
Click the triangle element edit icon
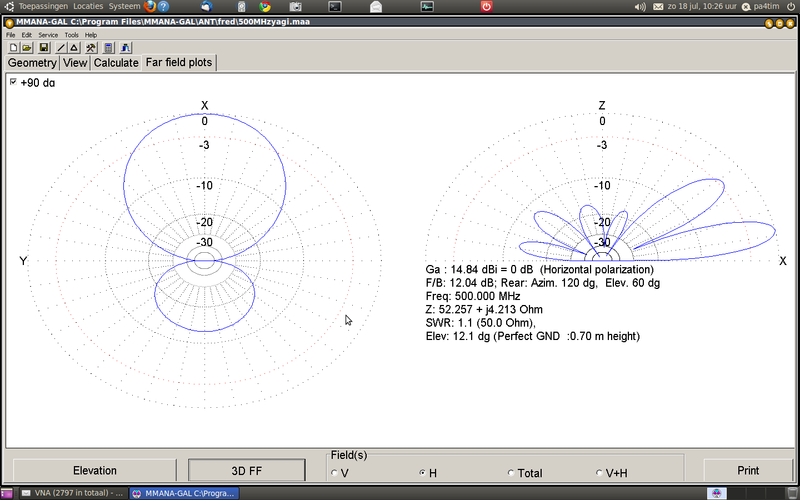[x=74, y=47]
